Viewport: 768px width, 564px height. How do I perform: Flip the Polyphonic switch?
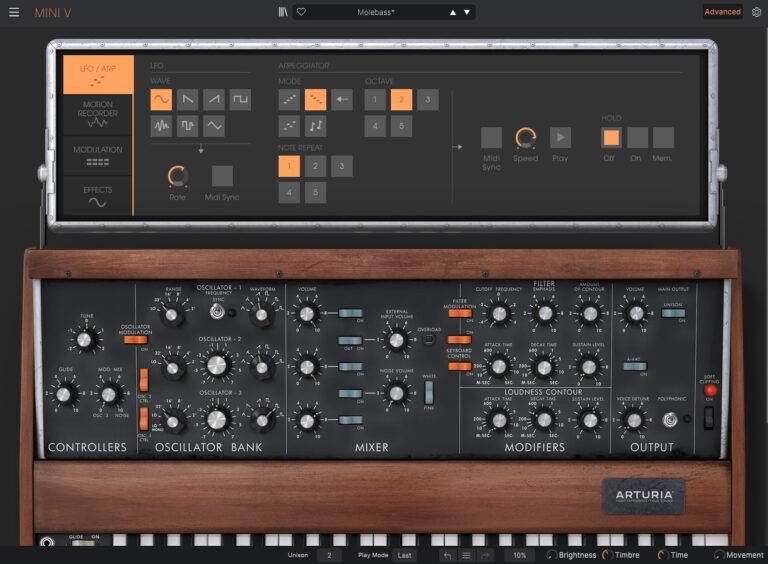[x=670, y=420]
